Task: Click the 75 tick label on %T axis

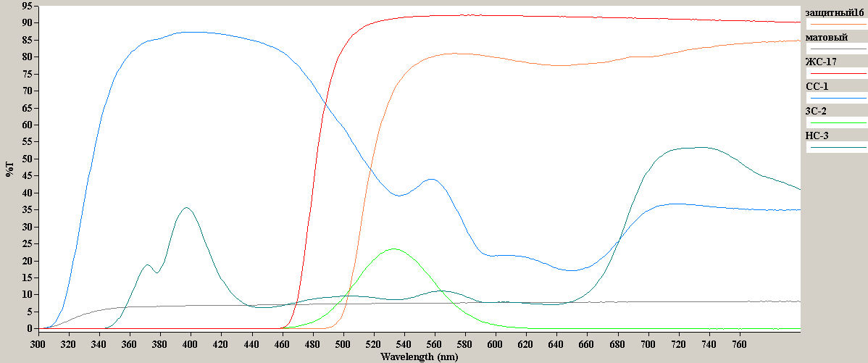Action: [28, 74]
